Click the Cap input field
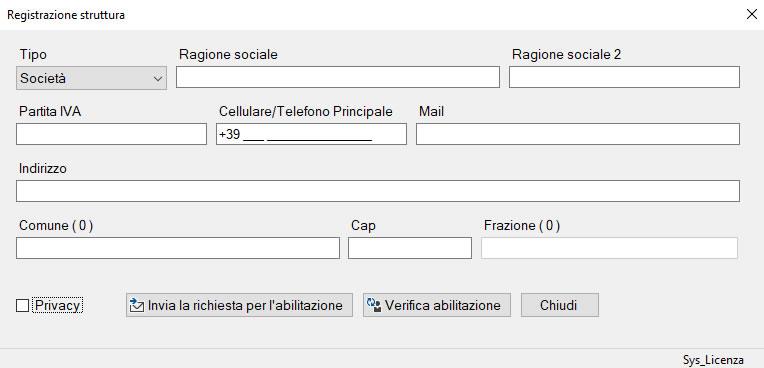 coord(410,248)
